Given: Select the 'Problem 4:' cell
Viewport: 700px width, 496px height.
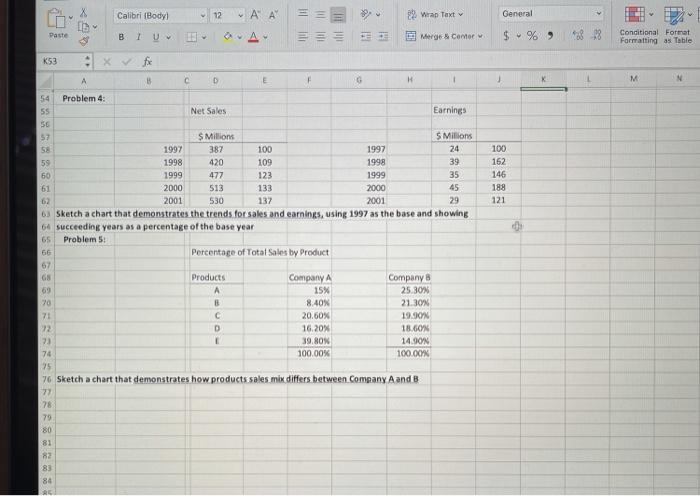Looking at the screenshot, I should coord(84,98).
